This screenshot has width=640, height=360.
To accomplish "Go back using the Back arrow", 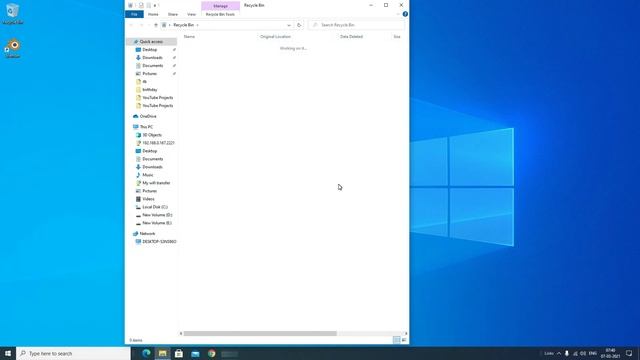I will click(x=131, y=25).
